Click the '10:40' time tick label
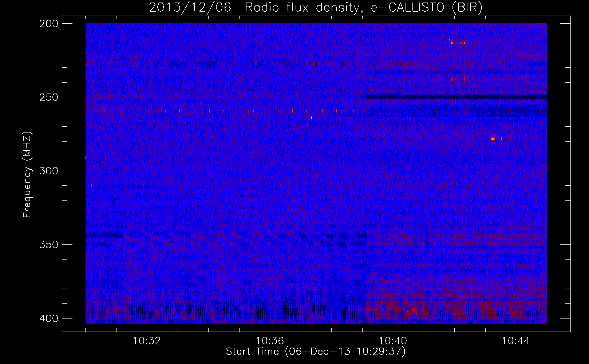Viewport: 589px width, 364px height. (x=393, y=341)
